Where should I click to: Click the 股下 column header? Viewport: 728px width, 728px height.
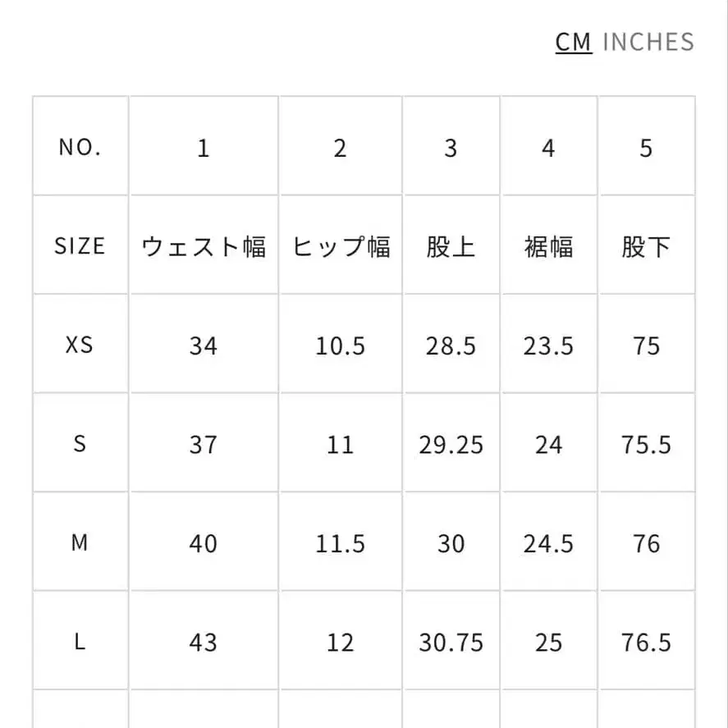(x=648, y=246)
